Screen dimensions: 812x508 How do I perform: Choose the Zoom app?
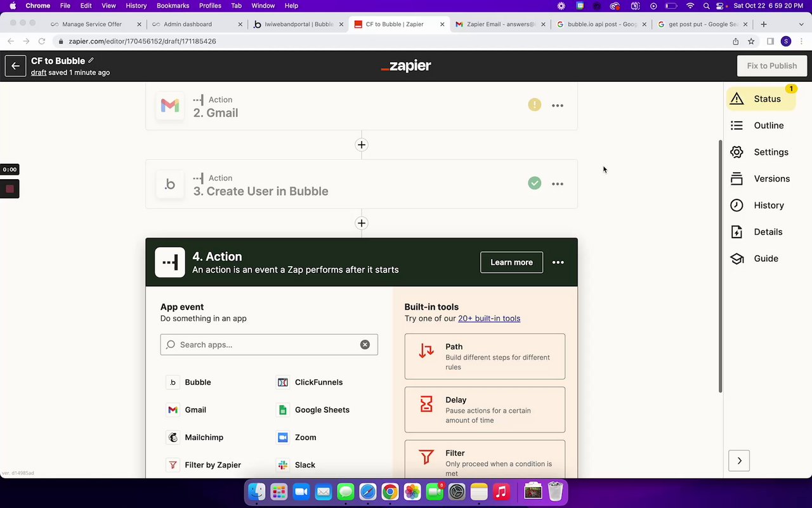pos(297,438)
